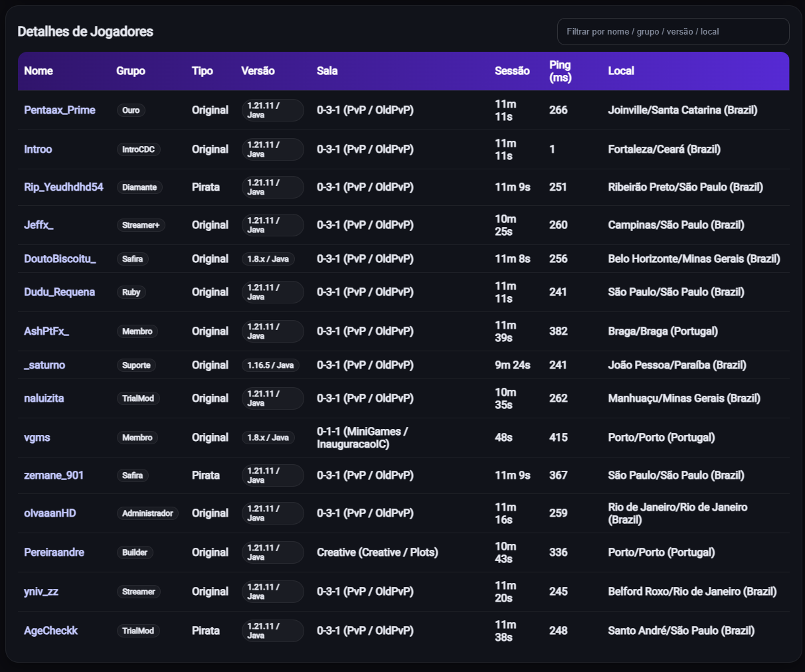The image size is (805, 672).
Task: Click the Introo player name link
Action: coord(38,149)
